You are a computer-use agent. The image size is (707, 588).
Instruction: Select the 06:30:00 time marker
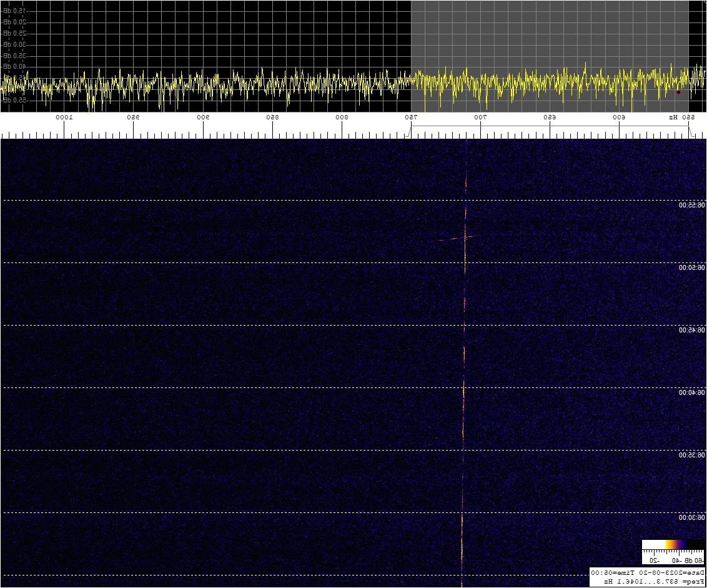[x=692, y=517]
